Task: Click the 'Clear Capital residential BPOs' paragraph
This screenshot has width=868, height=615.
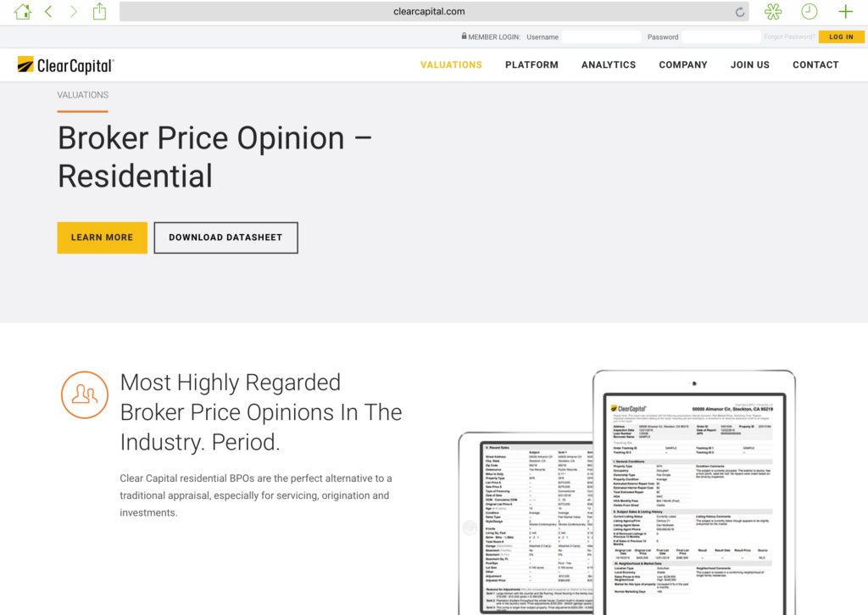Action: (256, 495)
